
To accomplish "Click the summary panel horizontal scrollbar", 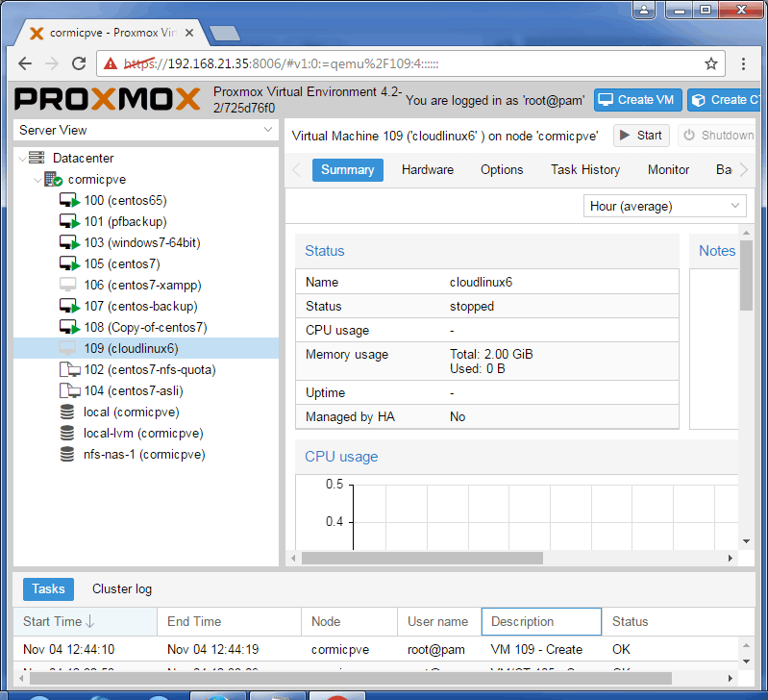I will coord(422,558).
